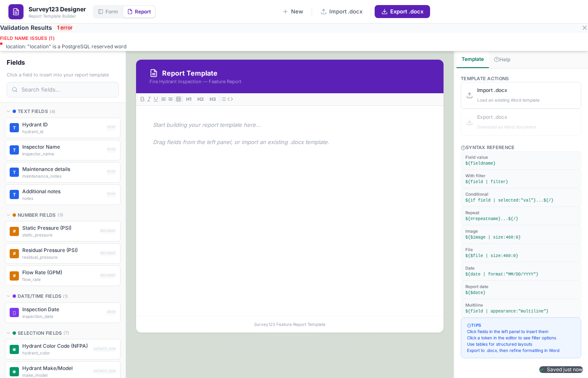588x378 pixels.
Task: Click the Survey123 Designer logo icon
Action: (x=16, y=12)
